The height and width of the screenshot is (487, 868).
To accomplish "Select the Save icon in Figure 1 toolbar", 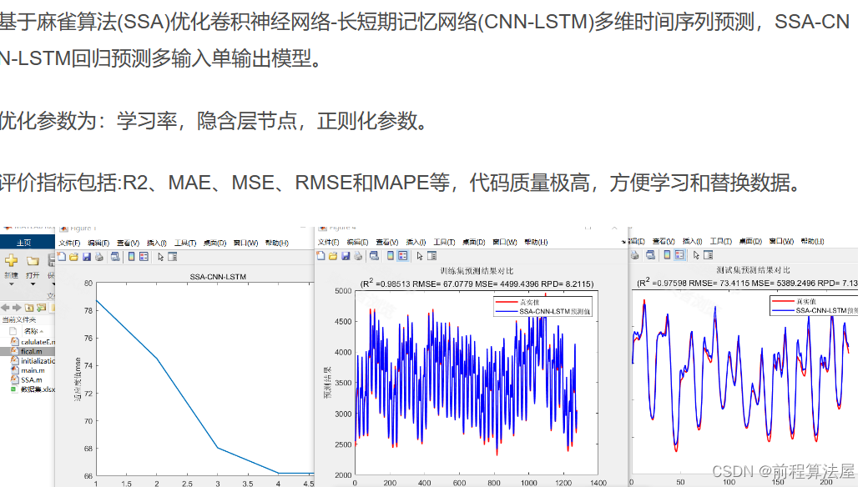I will [x=88, y=256].
